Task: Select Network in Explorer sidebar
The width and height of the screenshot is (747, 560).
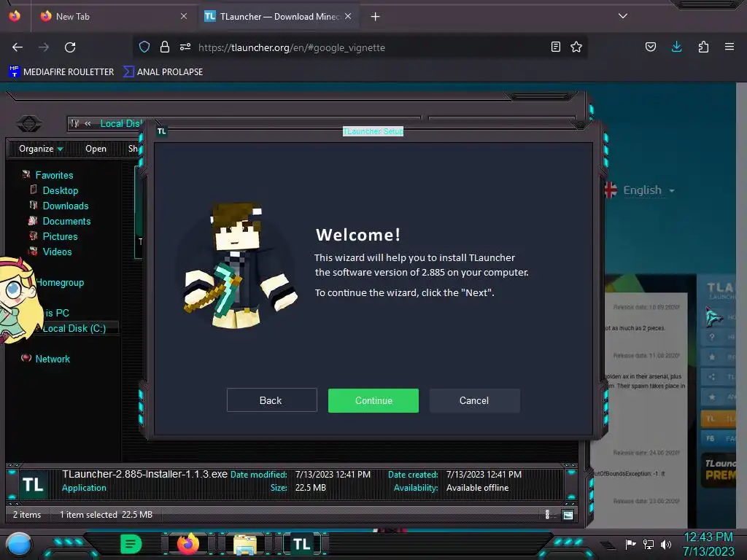Action: (x=53, y=359)
